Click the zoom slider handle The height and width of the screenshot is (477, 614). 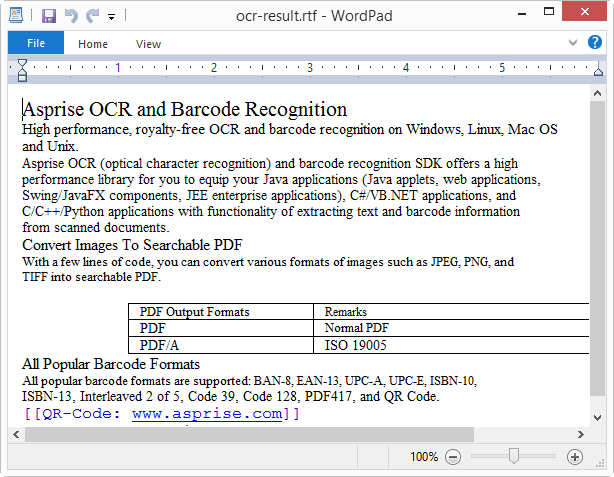[x=513, y=456]
